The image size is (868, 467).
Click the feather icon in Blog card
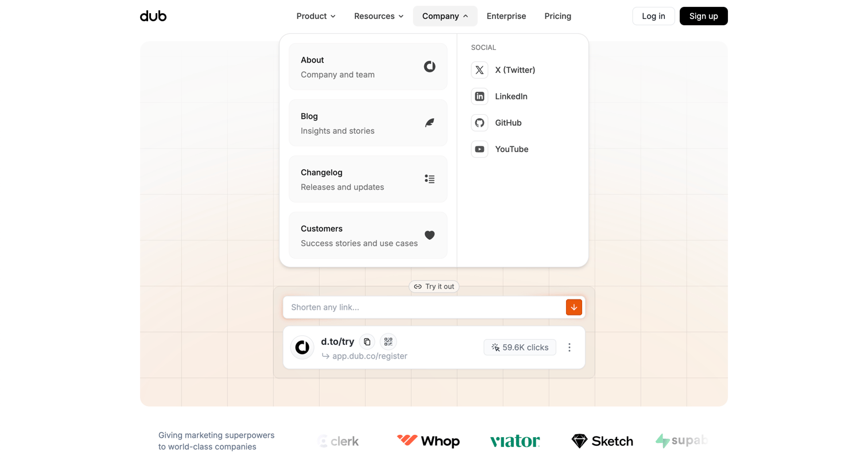pos(429,123)
